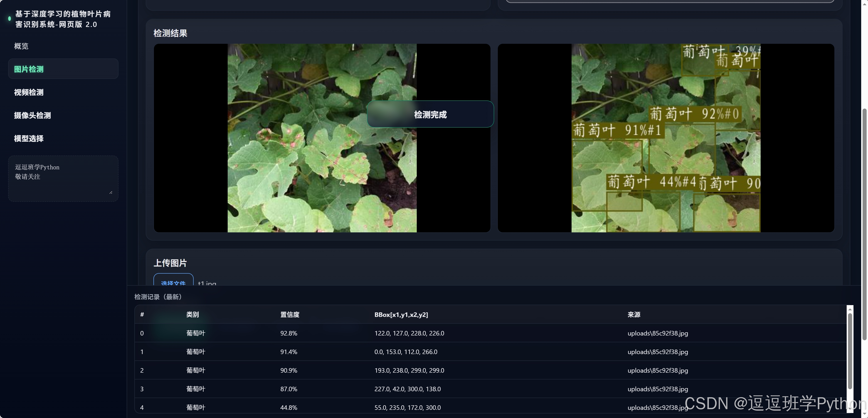Open 摄像头检测 camera detection page
This screenshot has width=868, height=418.
(33, 115)
